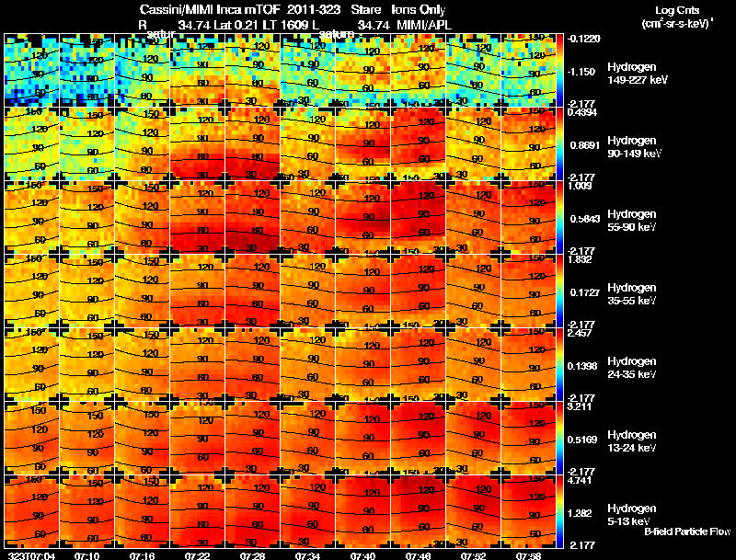The height and width of the screenshot is (560, 736).
Task: Select the Hydrogen 35-55 keV label
Action: [632, 294]
